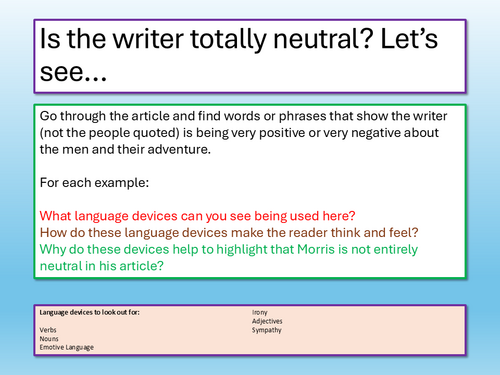Click the word 'Irony' in the list
The image size is (500, 375).
[260, 312]
